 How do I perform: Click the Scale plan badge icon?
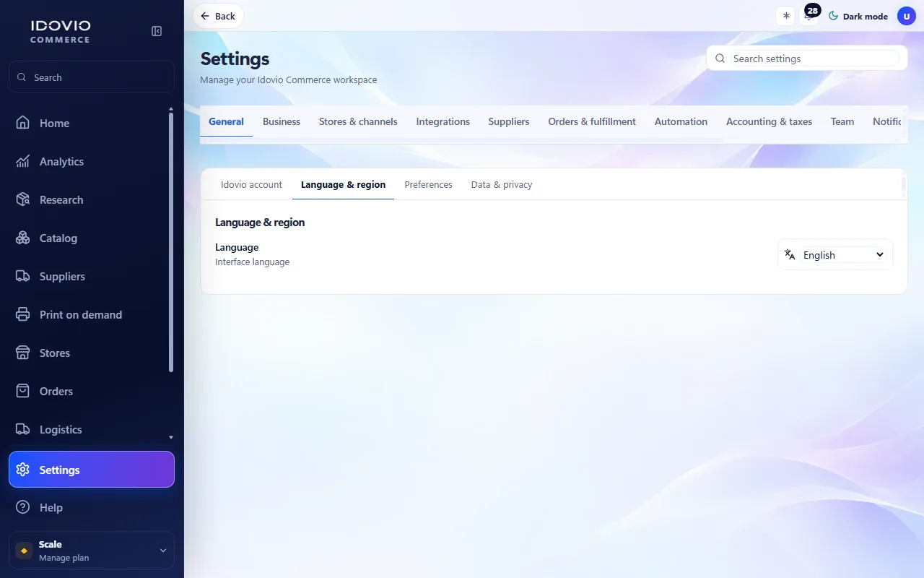point(25,551)
